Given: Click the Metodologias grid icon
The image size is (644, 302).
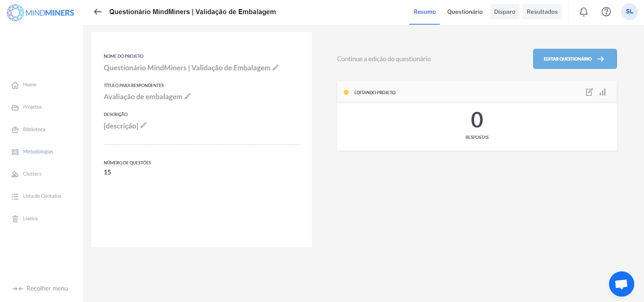Looking at the screenshot, I should 15,152.
